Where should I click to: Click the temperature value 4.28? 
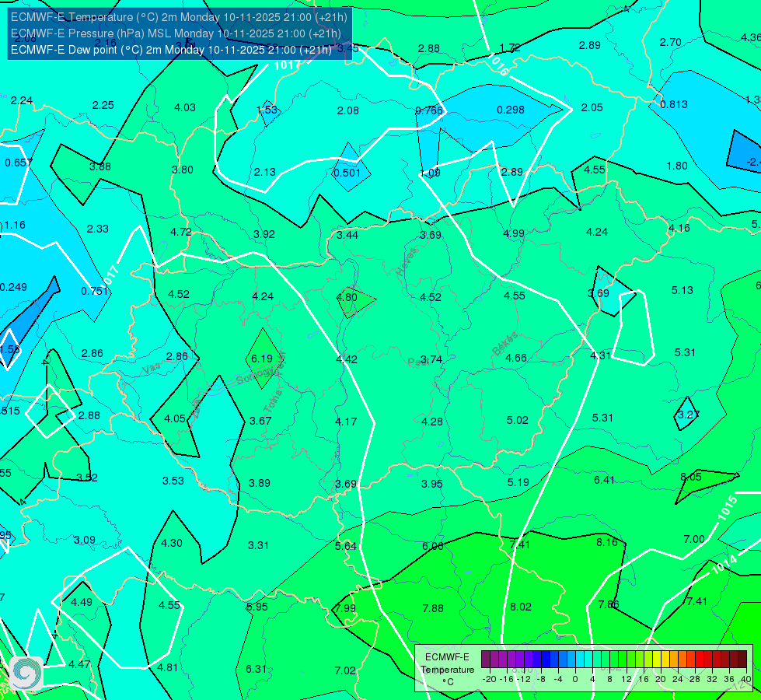point(432,422)
